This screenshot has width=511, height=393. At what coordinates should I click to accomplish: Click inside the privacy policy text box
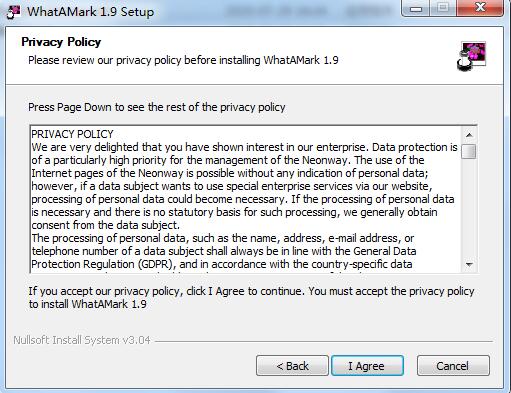[245, 199]
